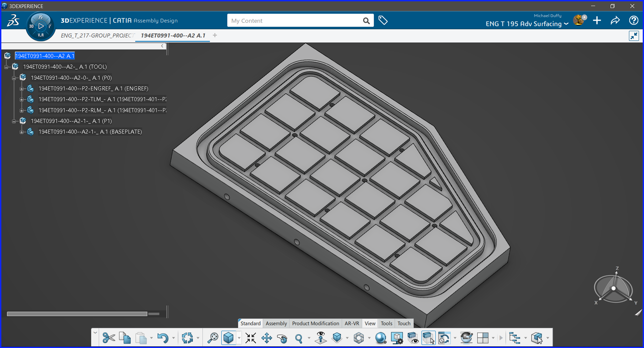644x348 pixels.
Task: Open dropdown arrow next to Undo
Action: coord(173,338)
